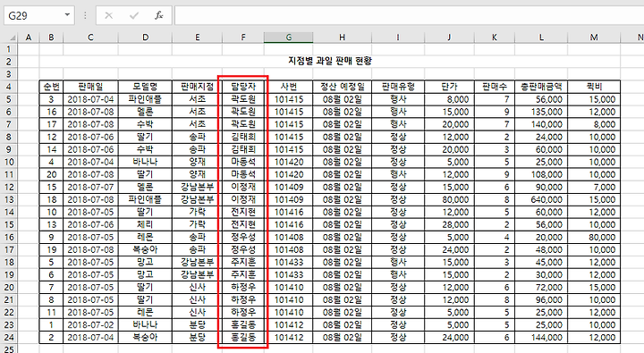Image resolution: width=644 pixels, height=353 pixels.
Task: Click the 판매지점 header cell
Action: [x=198, y=87]
